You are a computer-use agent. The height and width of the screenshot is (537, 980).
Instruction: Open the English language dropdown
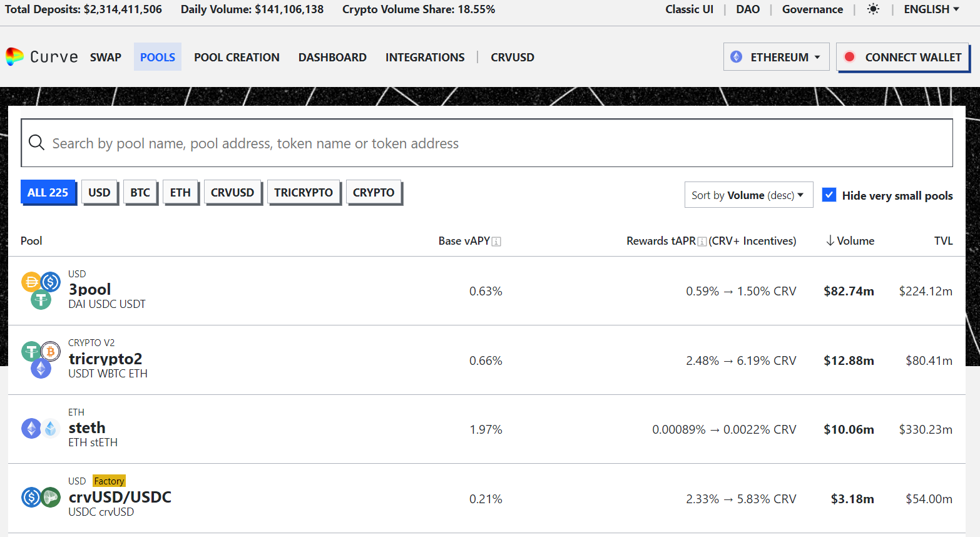click(931, 9)
